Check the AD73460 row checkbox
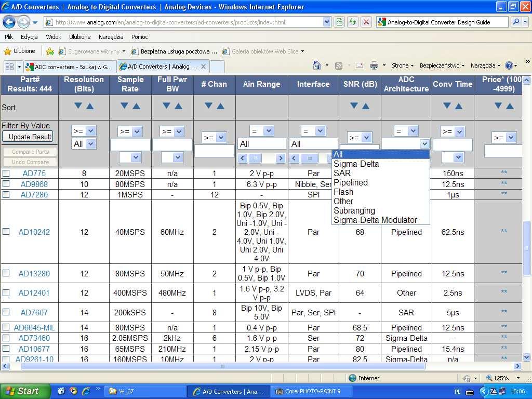The width and height of the screenshot is (532, 399). tap(6, 338)
